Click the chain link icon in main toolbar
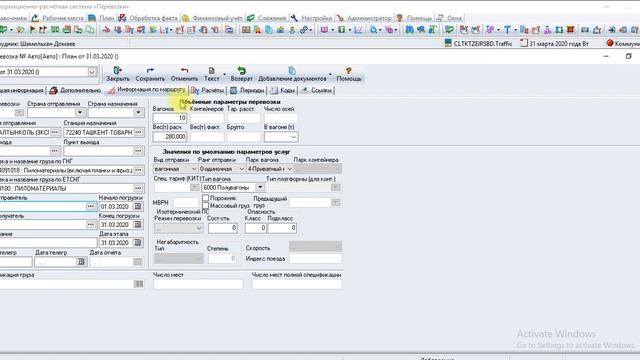The height and width of the screenshot is (360, 640). pyautogui.click(x=304, y=30)
